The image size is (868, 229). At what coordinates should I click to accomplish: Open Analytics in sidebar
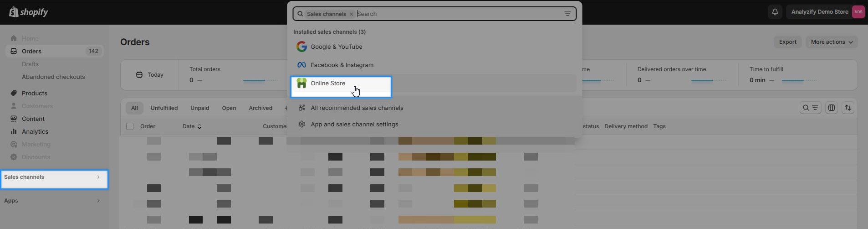35,131
